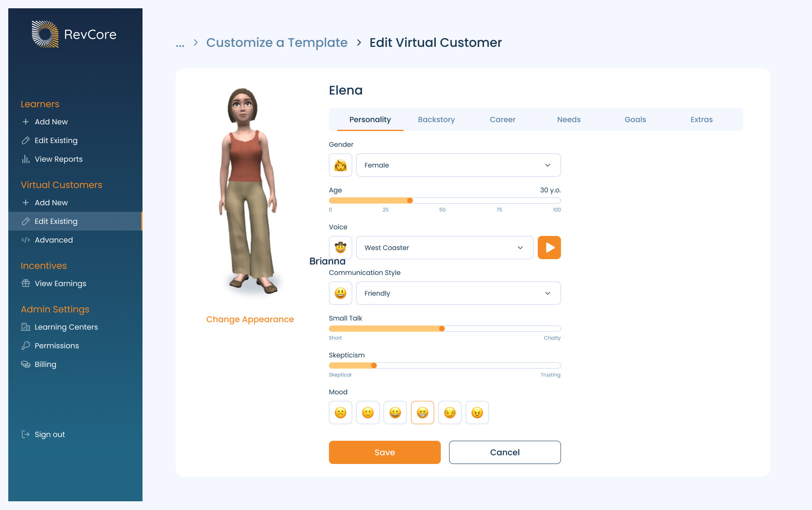Select the smirking mood face
The height and width of the screenshot is (510, 812).
(450, 413)
